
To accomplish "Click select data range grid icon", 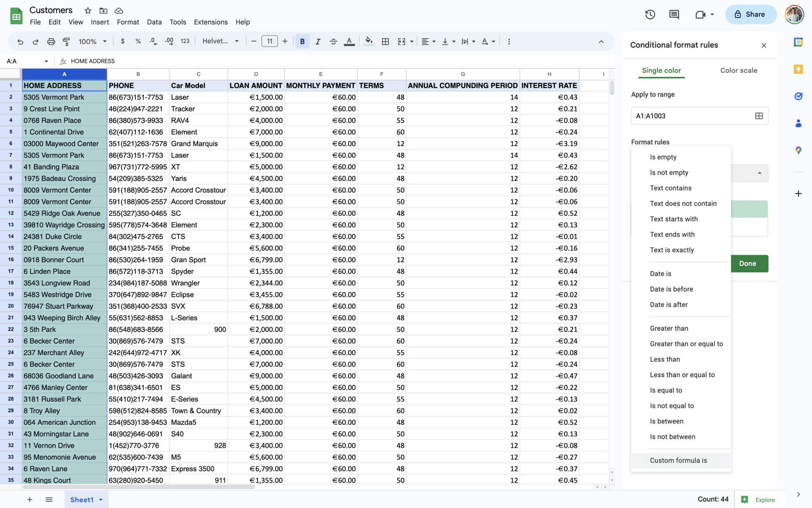I will 758,116.
